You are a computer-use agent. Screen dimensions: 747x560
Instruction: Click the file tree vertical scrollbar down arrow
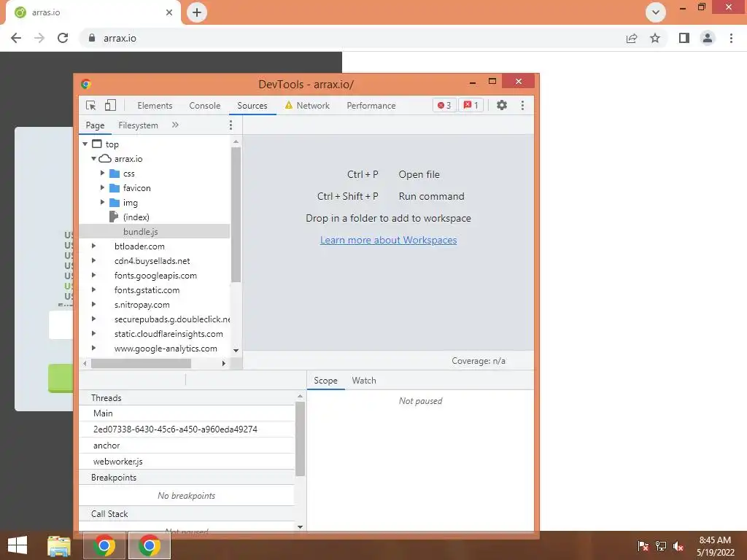click(236, 351)
